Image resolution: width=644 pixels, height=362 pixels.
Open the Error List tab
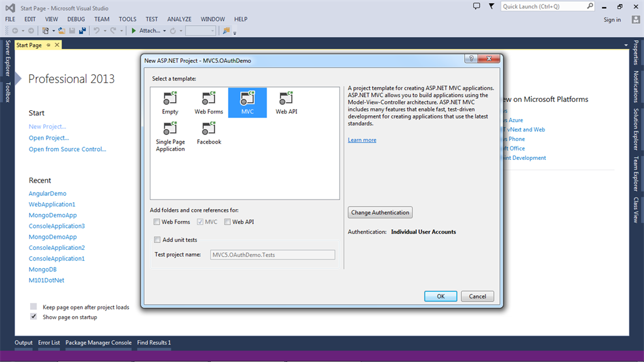pos(49,342)
